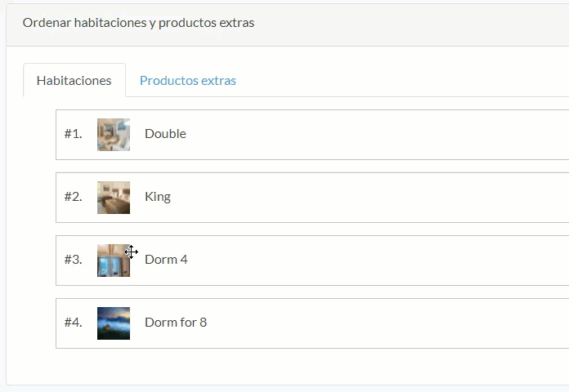Select the Double room row
Screen dimensions: 569x392
(x=312, y=135)
